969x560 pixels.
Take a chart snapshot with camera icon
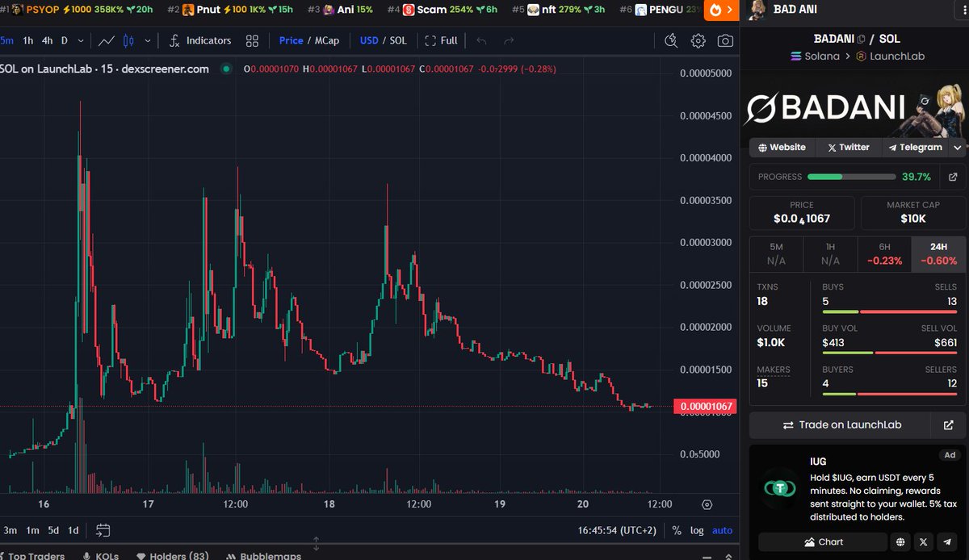point(725,40)
